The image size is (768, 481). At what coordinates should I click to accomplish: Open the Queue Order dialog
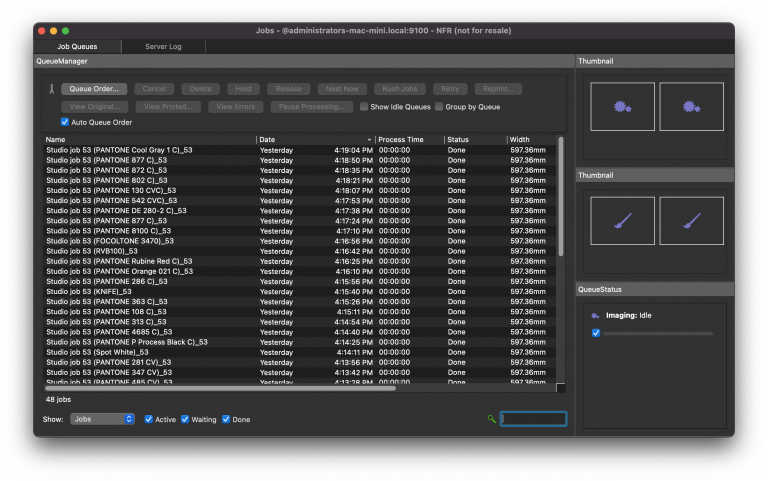(94, 89)
